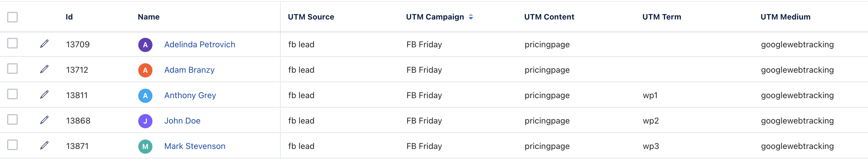The image size is (868, 159).
Task: Open John Doe's contact link
Action: coord(182,121)
